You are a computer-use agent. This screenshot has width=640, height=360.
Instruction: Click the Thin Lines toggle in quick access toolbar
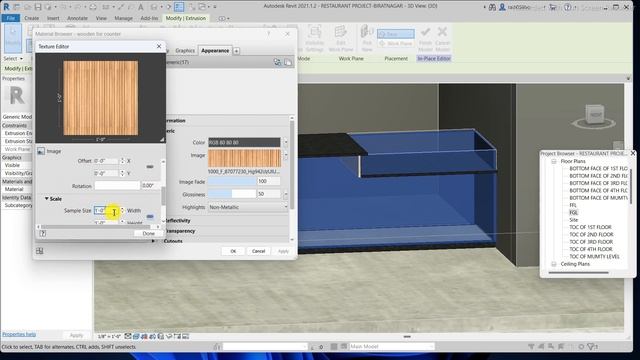coord(180,7)
